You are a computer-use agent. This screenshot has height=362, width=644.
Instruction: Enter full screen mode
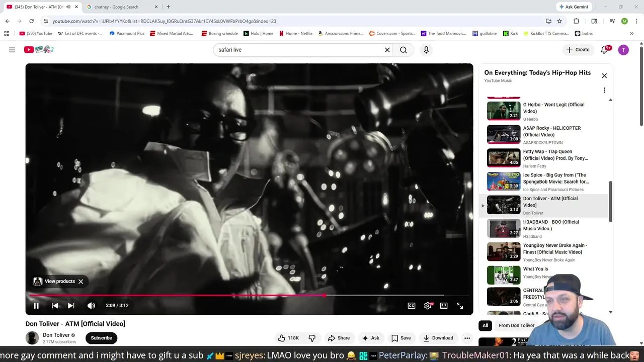(460, 306)
